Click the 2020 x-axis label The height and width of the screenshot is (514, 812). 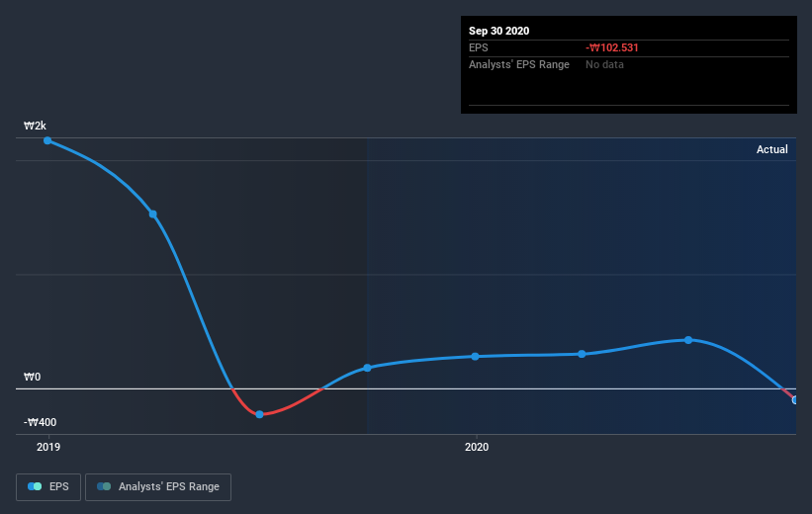tap(477, 447)
